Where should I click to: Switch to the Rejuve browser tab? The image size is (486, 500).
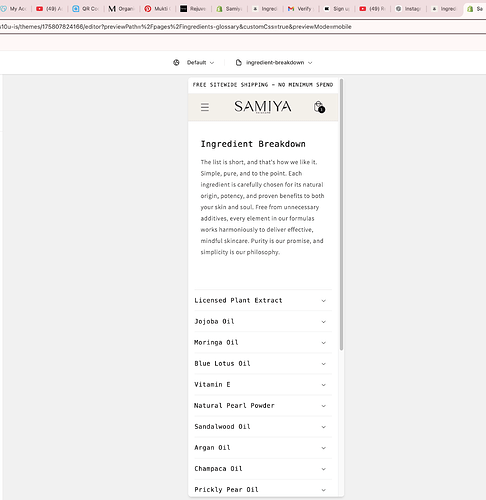click(x=193, y=9)
